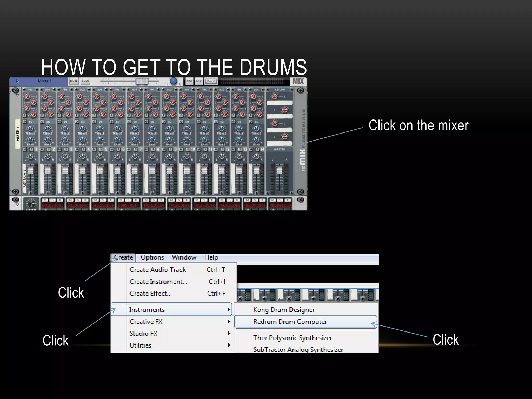Toggle SOLO button in Mixer 1 header

[x=85, y=81]
